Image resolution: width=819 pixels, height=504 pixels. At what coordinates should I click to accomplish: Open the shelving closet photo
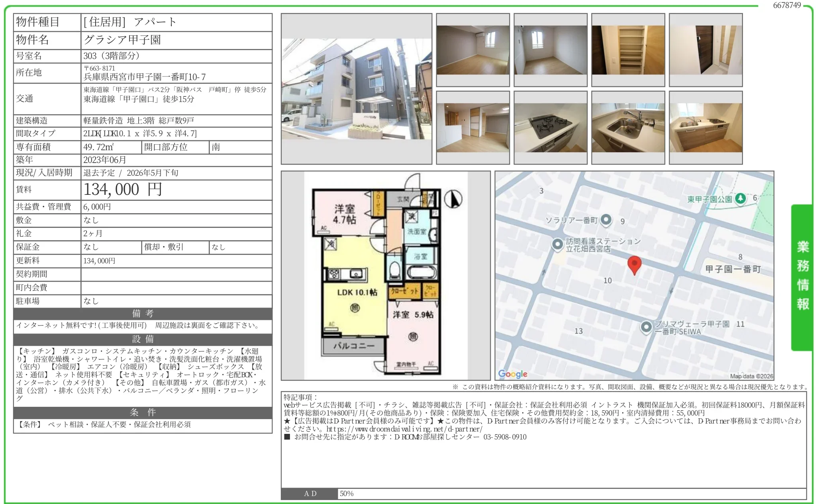tap(628, 50)
